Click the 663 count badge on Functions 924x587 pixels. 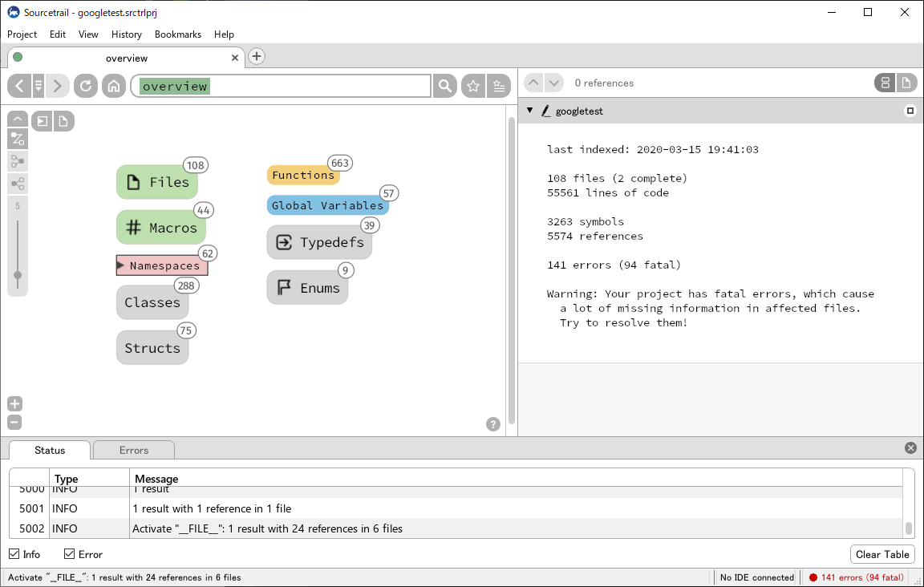pos(340,164)
